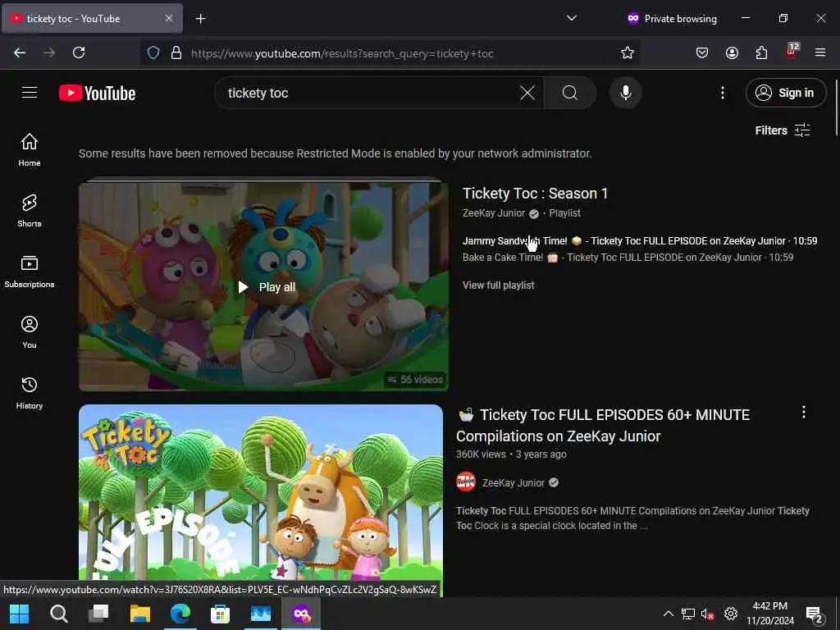Go to Home in the sidebar
The width and height of the screenshot is (840, 630).
pos(30,150)
